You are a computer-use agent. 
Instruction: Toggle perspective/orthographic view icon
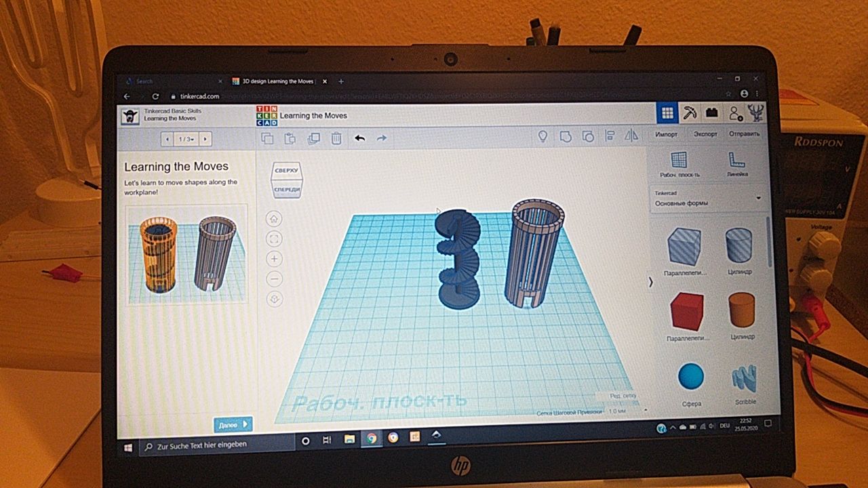pyautogui.click(x=275, y=298)
